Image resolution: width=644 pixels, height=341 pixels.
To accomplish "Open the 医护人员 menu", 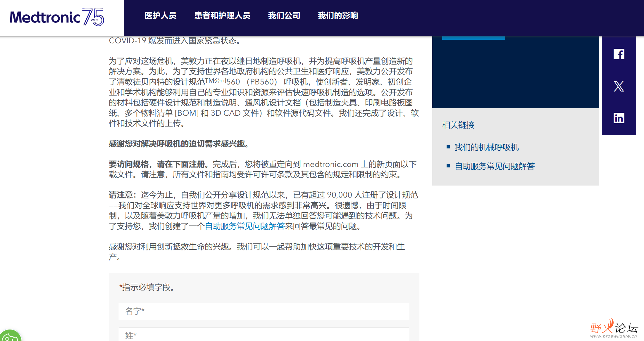I will point(161,15).
